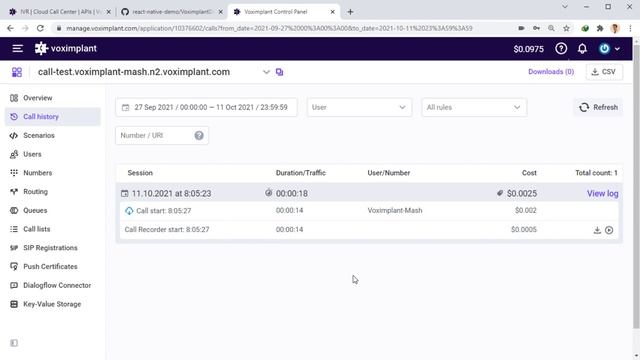Click the View log link
Image resolution: width=640 pixels, height=360 pixels.
[602, 193]
